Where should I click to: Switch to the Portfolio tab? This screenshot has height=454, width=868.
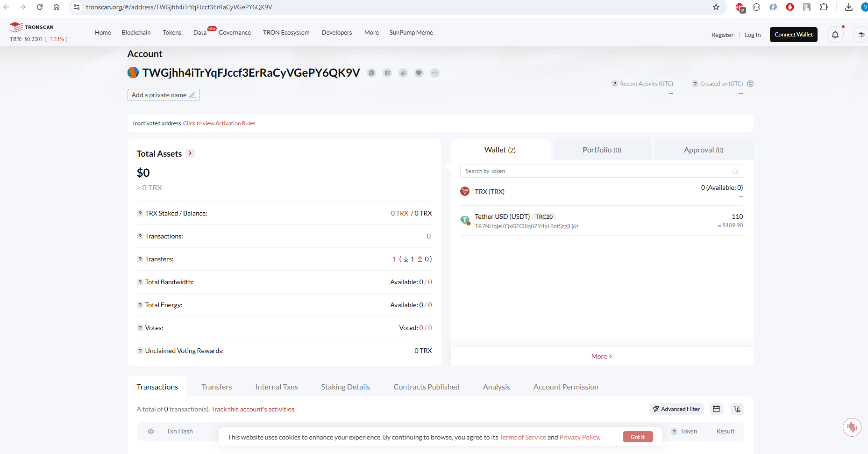click(x=602, y=150)
